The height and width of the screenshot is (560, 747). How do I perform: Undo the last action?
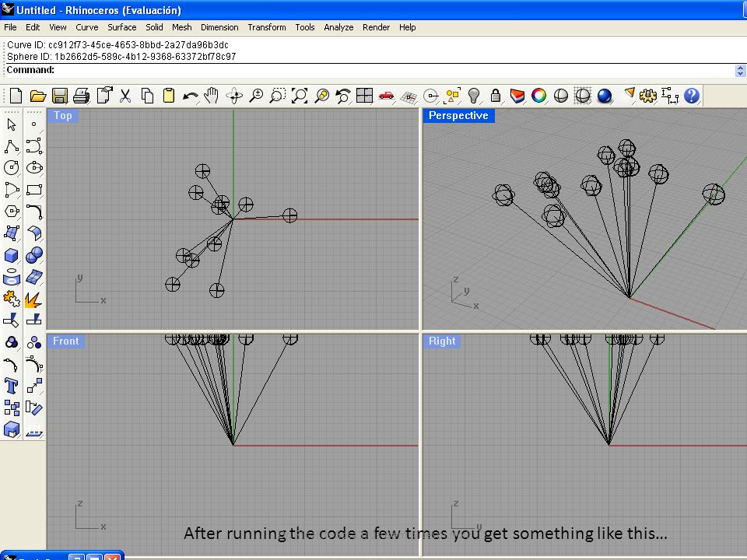pos(190,96)
